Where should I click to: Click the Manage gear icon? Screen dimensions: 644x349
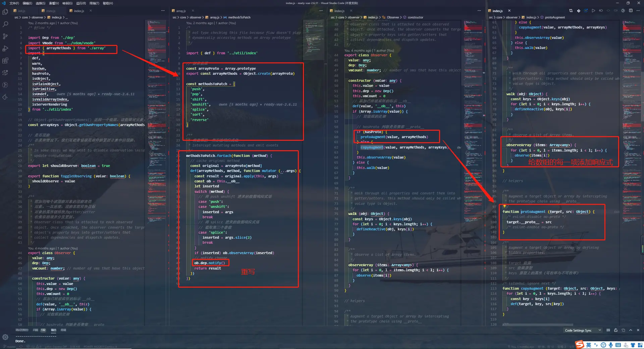(x=5, y=337)
